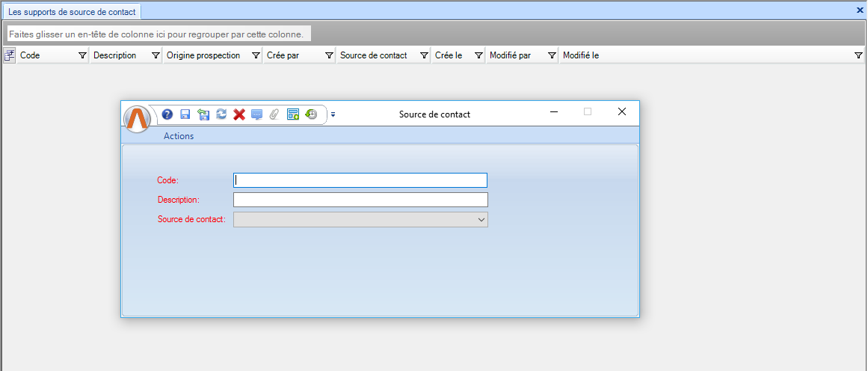Save the record with the floppy disk icon
This screenshot has width=868, height=371.
(x=185, y=114)
